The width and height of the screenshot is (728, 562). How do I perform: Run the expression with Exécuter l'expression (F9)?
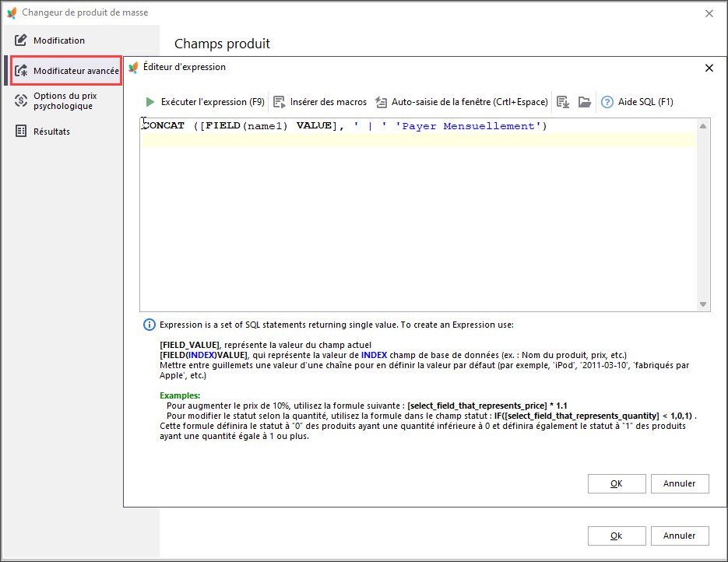coord(206,102)
